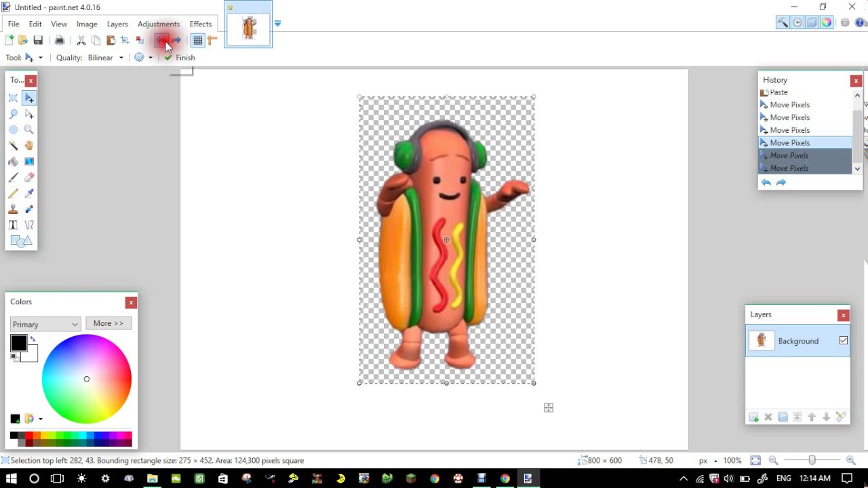Image resolution: width=868 pixels, height=488 pixels.
Task: Toggle the Tools window button
Action: pyautogui.click(x=783, y=23)
